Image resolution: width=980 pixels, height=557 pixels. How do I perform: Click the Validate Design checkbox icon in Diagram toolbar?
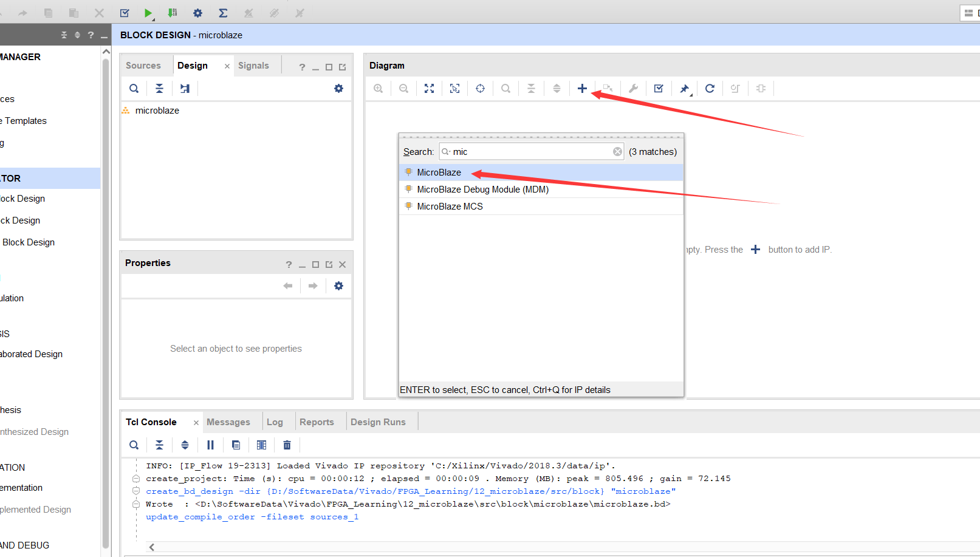click(x=659, y=89)
